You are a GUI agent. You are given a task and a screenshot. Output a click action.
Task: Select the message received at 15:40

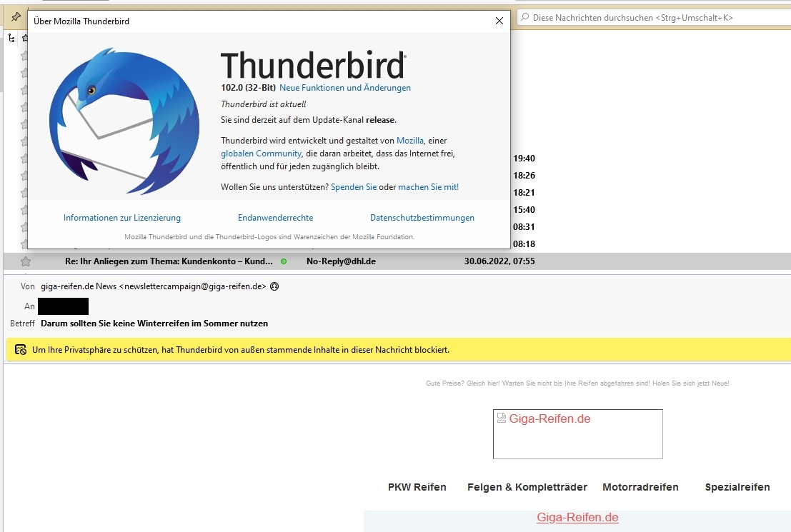point(524,210)
